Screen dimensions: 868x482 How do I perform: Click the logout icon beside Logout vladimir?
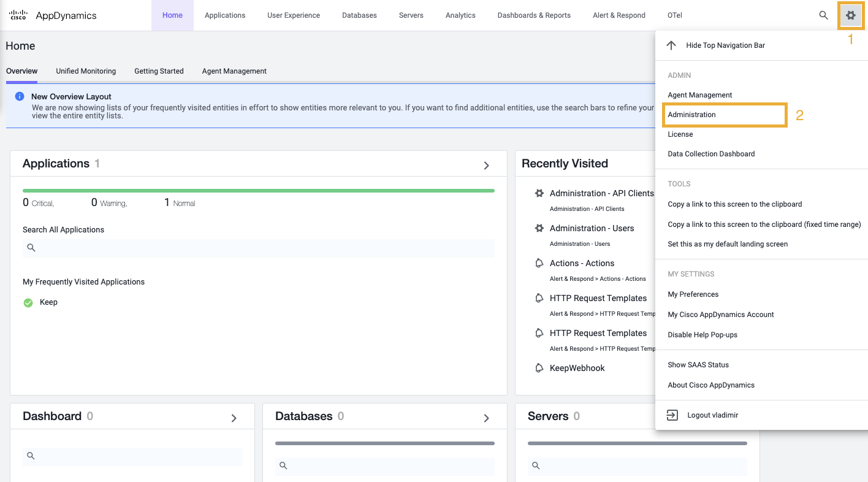tap(672, 415)
